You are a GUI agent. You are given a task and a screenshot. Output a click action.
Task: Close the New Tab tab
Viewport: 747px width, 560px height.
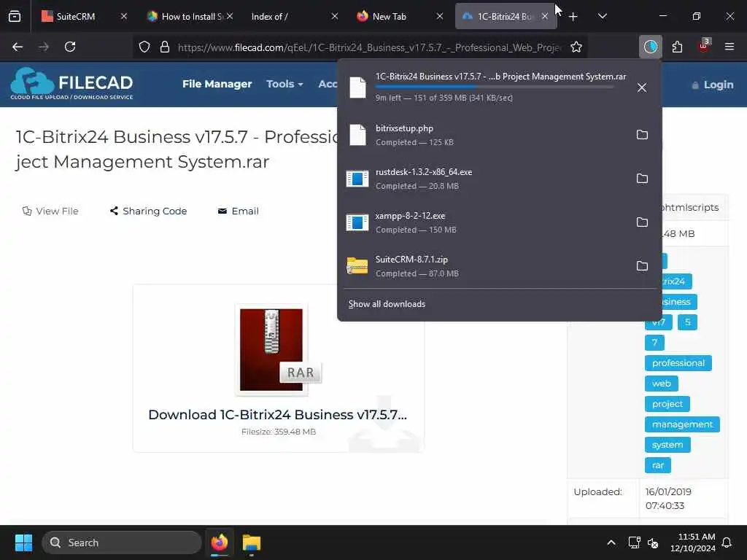click(x=439, y=16)
